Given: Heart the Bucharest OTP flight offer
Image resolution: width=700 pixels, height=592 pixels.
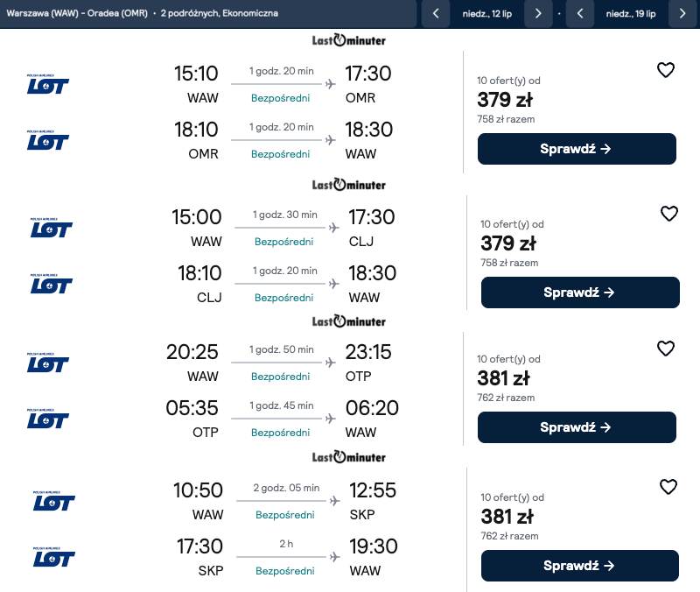Looking at the screenshot, I should point(666,349).
